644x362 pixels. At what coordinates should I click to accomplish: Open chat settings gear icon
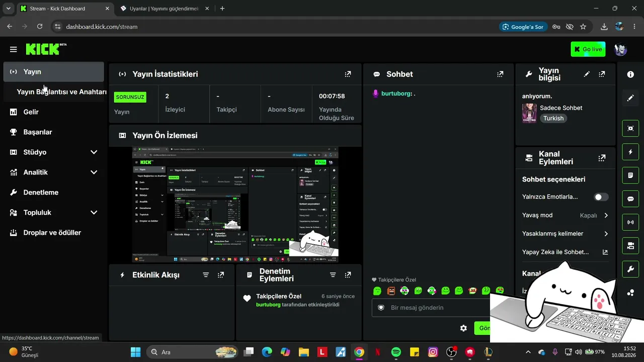(x=463, y=328)
